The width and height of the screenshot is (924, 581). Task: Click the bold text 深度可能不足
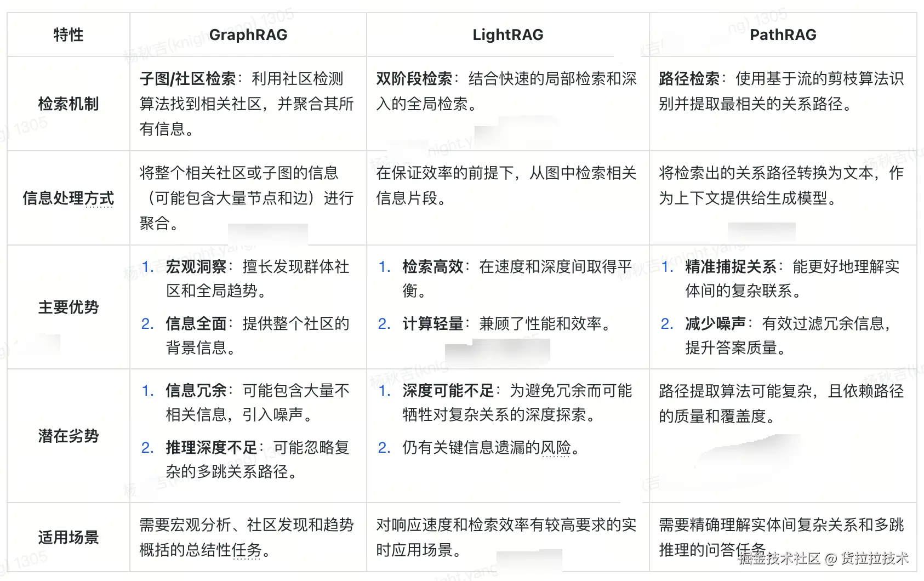tap(448, 391)
